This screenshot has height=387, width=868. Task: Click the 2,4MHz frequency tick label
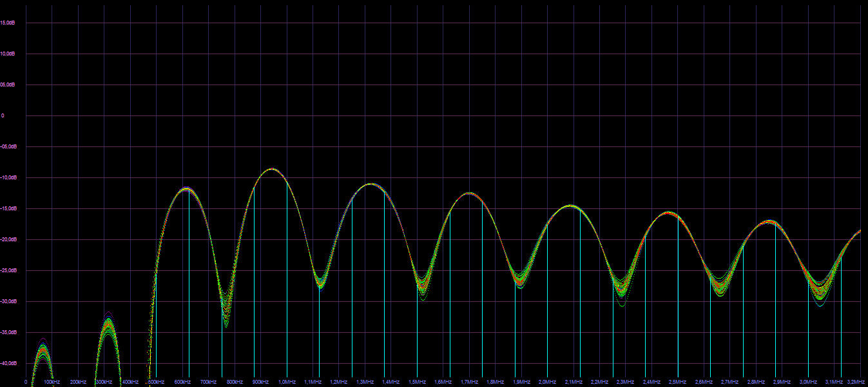click(x=652, y=382)
